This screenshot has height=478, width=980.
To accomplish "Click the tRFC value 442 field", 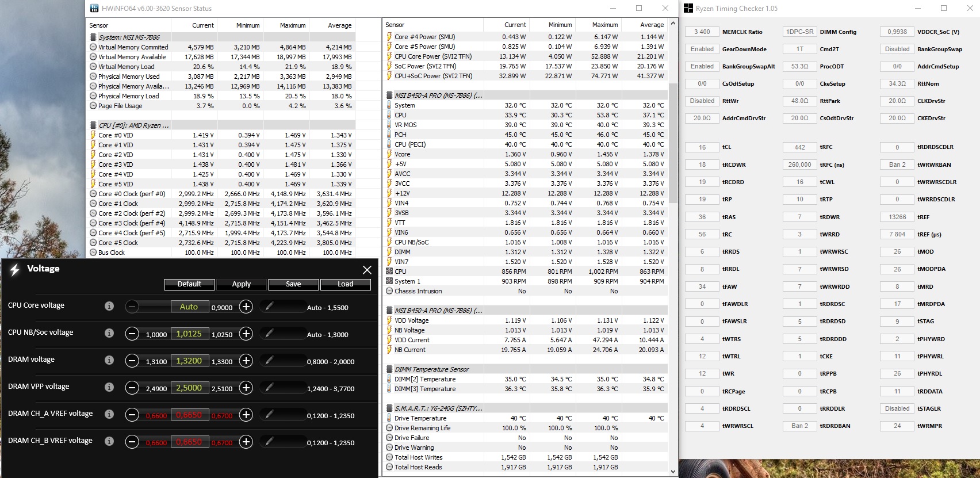I will [800, 147].
